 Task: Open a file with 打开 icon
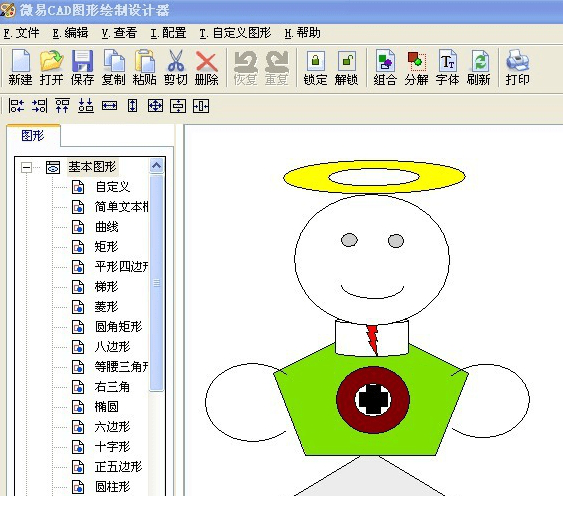[51, 67]
